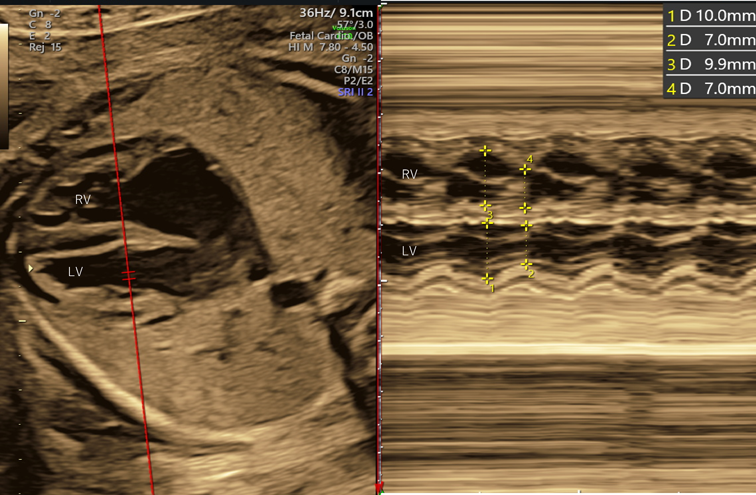Image resolution: width=756 pixels, height=495 pixels.
Task: Select the 3 D 9.9mm measurement result
Action: (x=709, y=64)
